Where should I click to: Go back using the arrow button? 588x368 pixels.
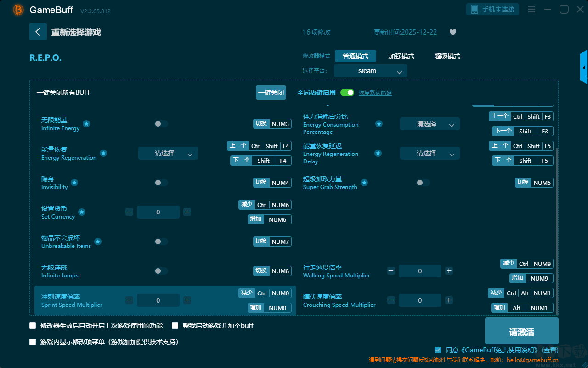38,32
